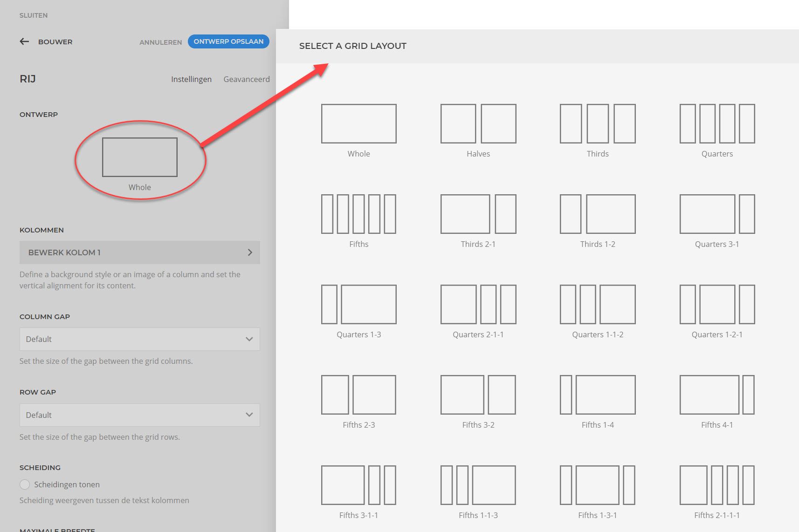799x532 pixels.
Task: Pick the Fifths 1-4 layout icon
Action: 598,395
